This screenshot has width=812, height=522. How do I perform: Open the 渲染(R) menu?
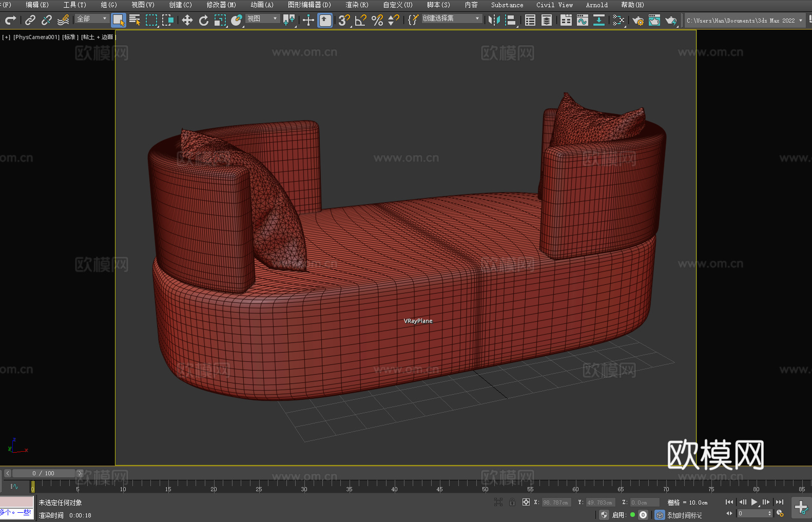point(357,5)
